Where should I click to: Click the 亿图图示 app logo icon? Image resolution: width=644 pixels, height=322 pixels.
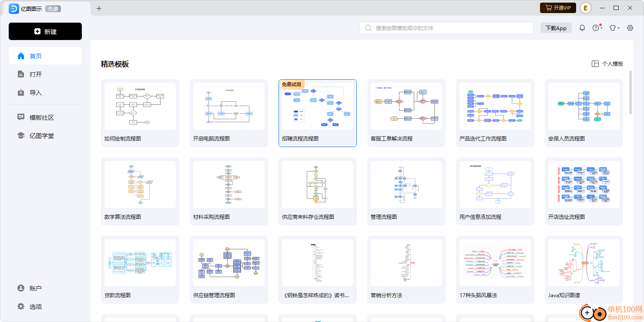(x=14, y=8)
